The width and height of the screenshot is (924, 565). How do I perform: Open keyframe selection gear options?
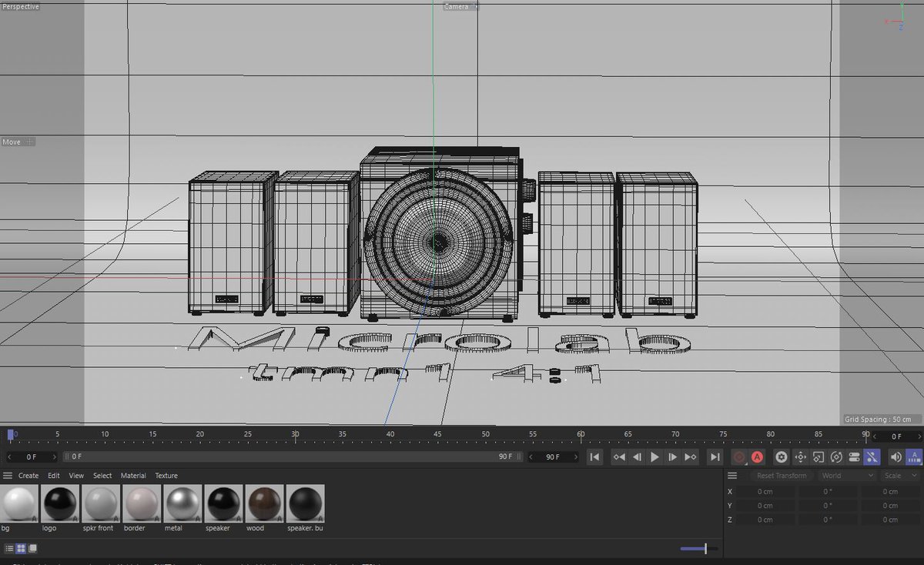coord(782,456)
